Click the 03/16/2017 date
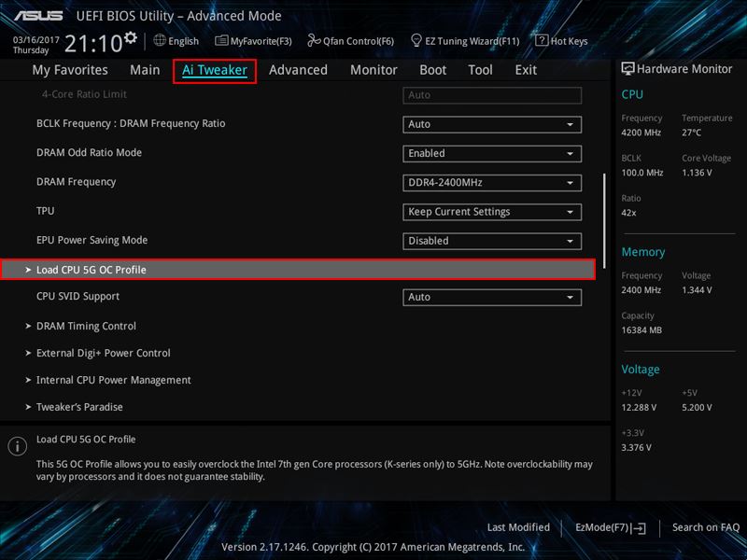 pyautogui.click(x=36, y=40)
